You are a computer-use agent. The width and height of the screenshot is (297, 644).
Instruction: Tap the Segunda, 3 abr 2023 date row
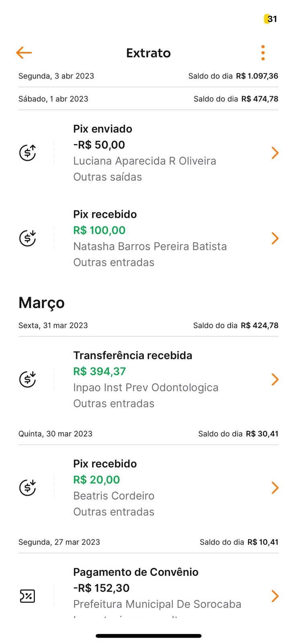(x=56, y=76)
